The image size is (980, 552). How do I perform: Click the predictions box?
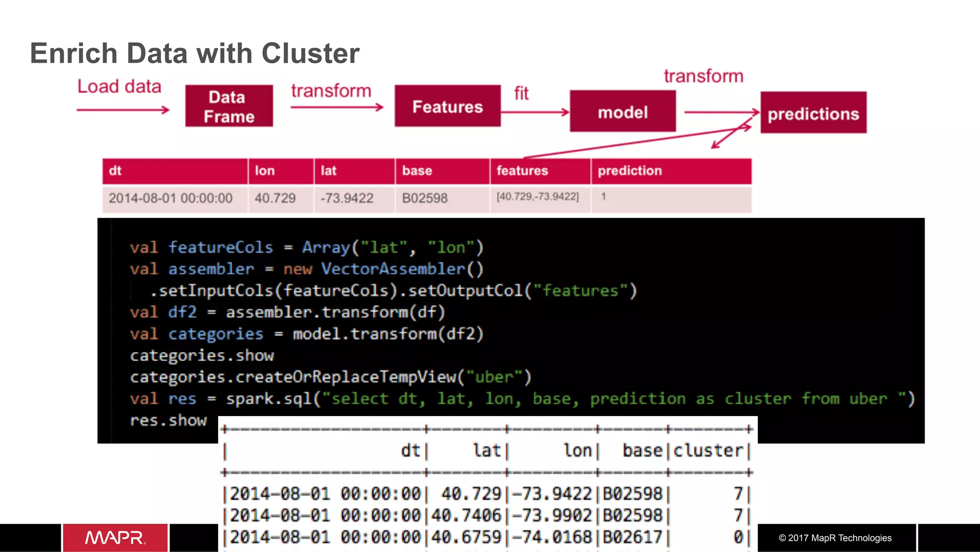point(813,113)
